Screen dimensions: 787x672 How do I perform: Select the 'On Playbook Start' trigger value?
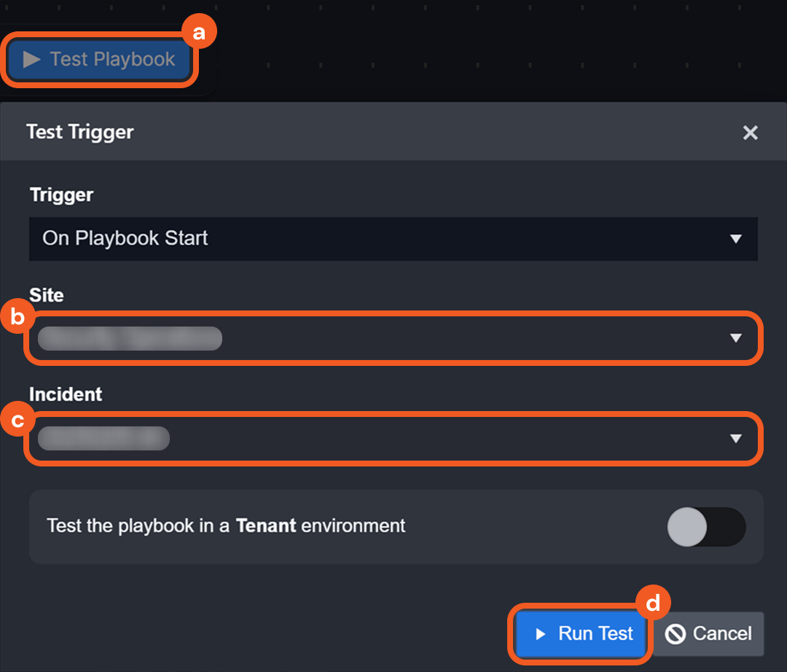[x=125, y=238]
